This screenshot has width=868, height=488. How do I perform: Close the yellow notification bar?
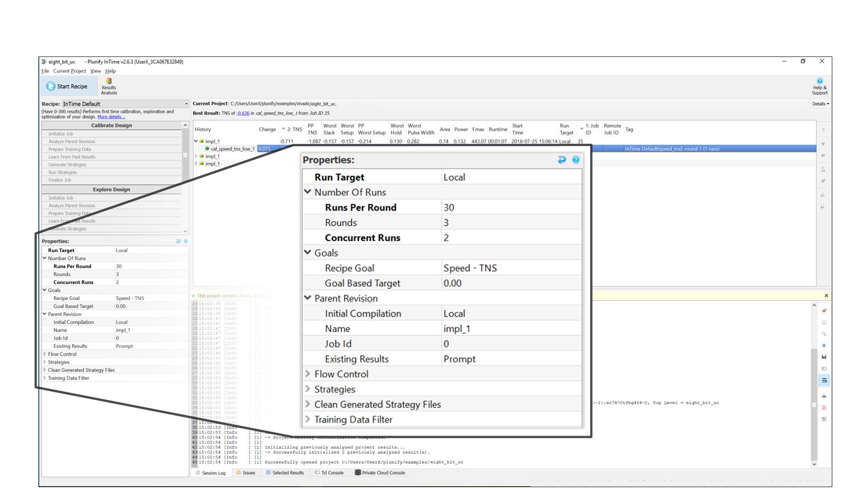826,296
